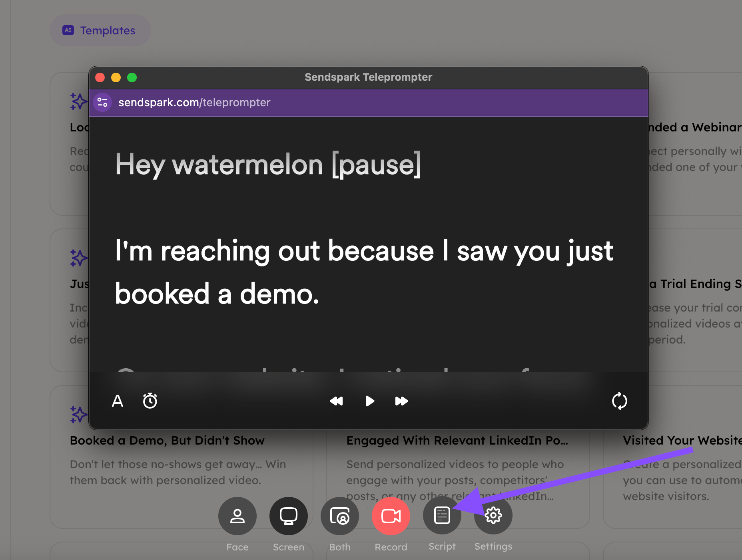Click the 'I'm reaching out because' script line
The width and height of the screenshot is (742, 560).
pyautogui.click(x=364, y=251)
